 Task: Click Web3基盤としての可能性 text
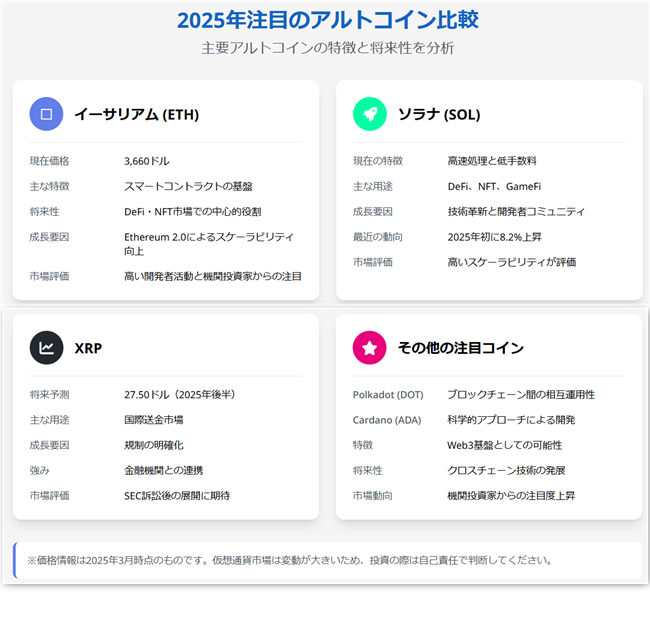click(x=504, y=445)
